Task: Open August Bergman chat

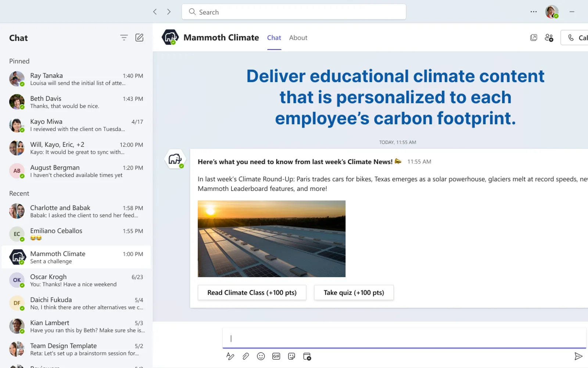Action: tap(76, 171)
